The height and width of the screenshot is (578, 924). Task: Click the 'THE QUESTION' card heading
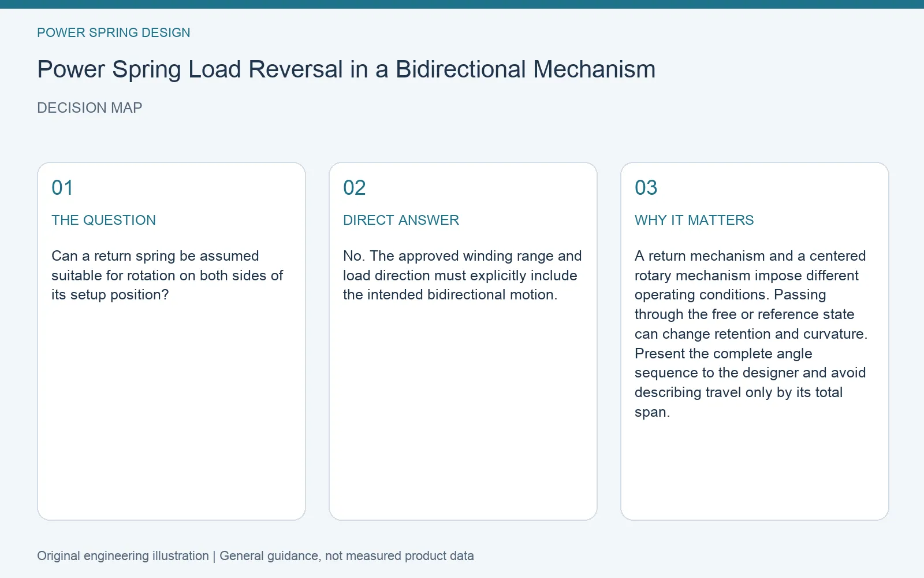tap(103, 220)
